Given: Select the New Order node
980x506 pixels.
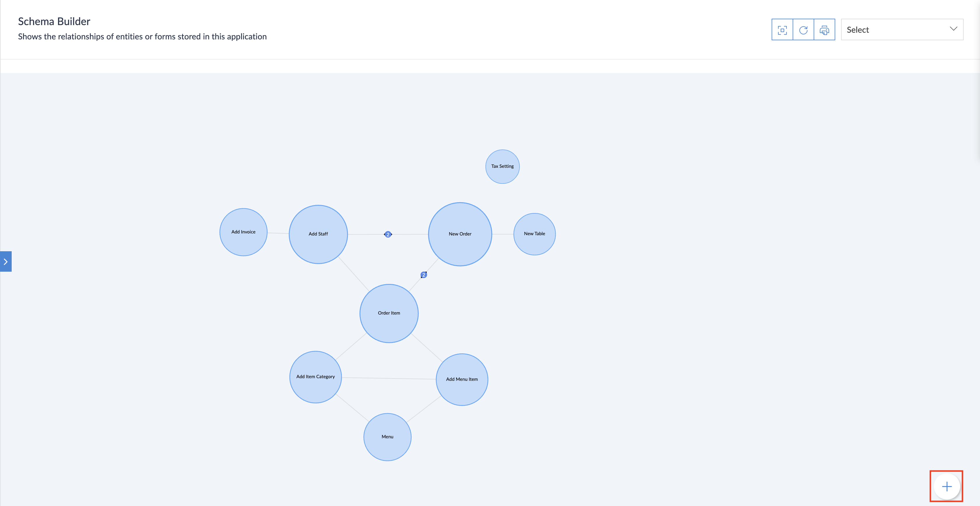Looking at the screenshot, I should pyautogui.click(x=460, y=234).
